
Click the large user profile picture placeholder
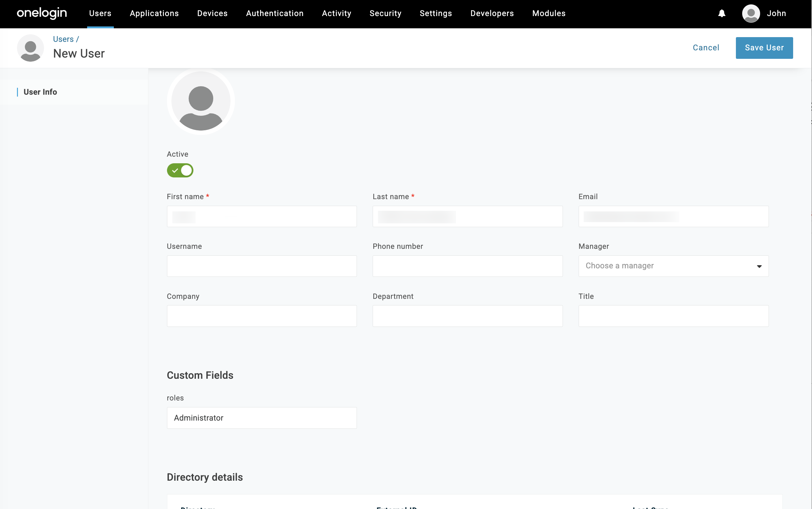click(x=201, y=101)
